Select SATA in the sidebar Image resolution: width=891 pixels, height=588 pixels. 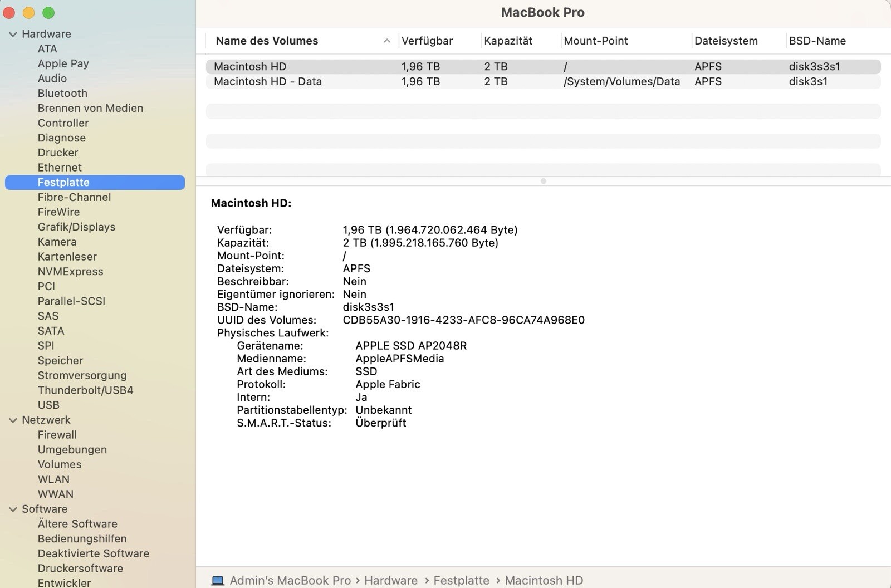click(x=51, y=331)
